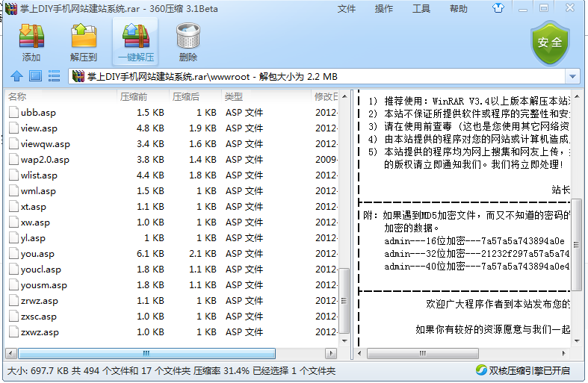Click the 2009 date of wap2.0.asp
This screenshot has width=588, height=383.
click(x=327, y=160)
